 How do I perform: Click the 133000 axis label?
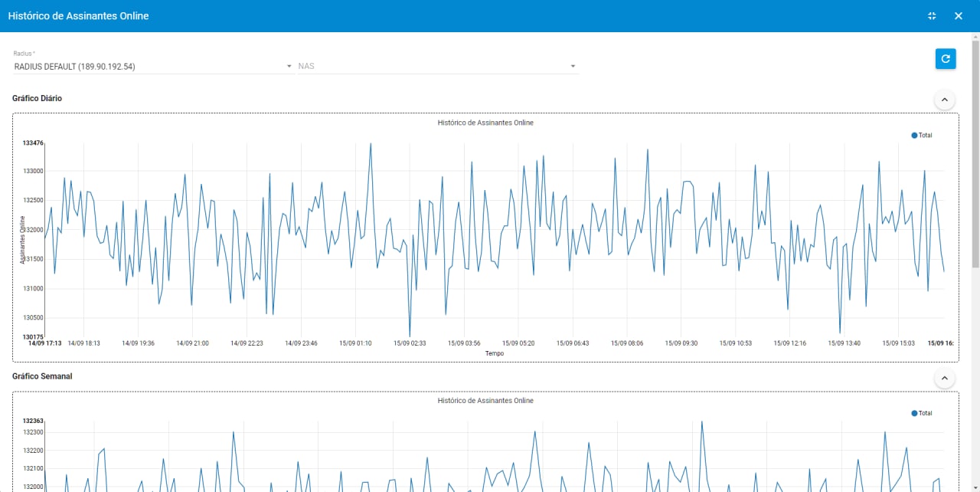34,171
